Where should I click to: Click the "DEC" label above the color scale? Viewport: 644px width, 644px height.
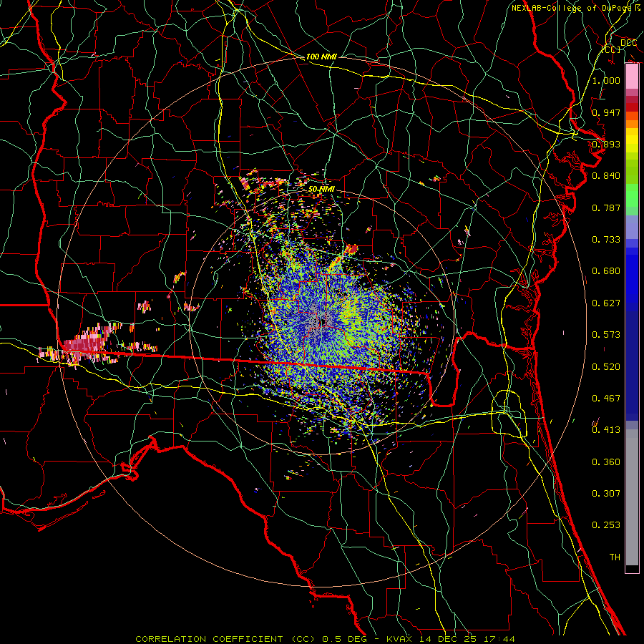628,43
